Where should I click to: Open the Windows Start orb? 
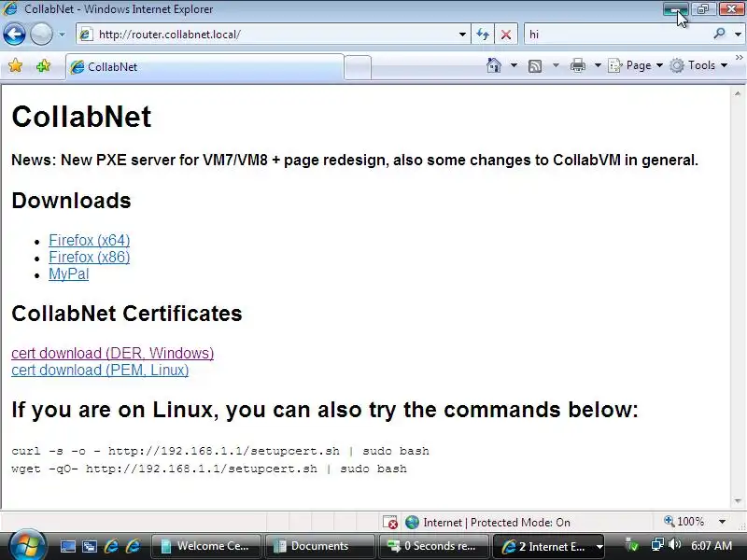(26, 546)
